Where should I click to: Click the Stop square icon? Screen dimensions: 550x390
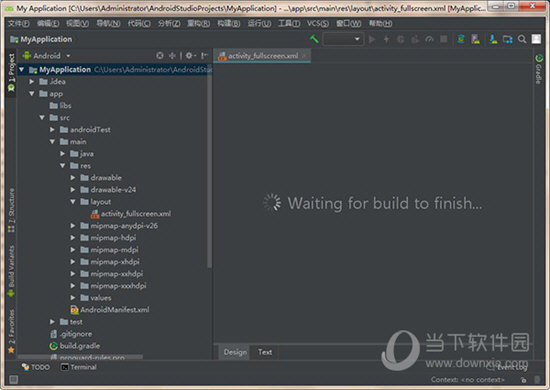444,39
